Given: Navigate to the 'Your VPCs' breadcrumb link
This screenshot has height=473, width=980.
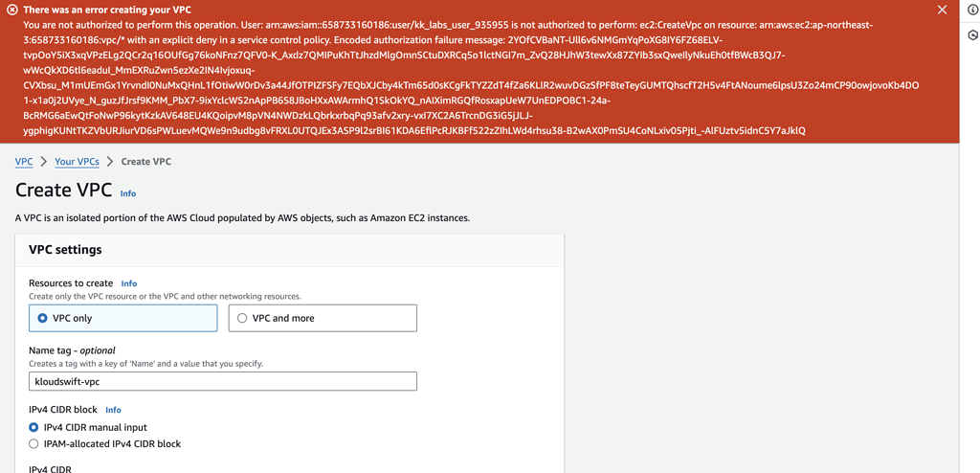Looking at the screenshot, I should 77,162.
